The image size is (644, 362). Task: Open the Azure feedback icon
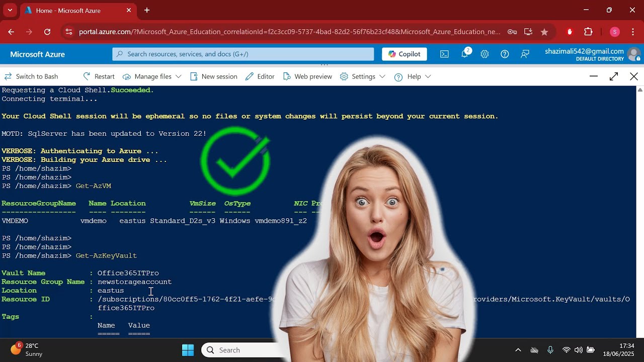[525, 54]
